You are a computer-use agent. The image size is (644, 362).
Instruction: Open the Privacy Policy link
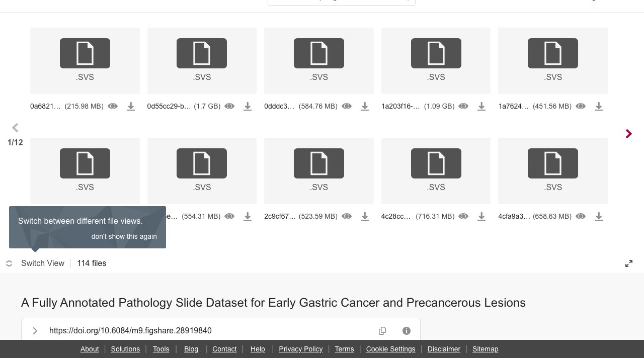tap(301, 349)
